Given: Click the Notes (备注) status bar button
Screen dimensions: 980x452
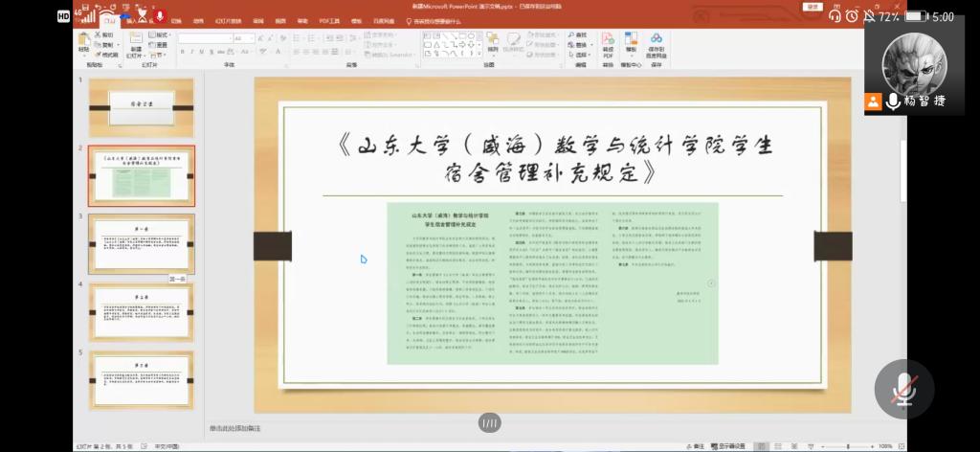Looking at the screenshot, I should coord(699,446).
